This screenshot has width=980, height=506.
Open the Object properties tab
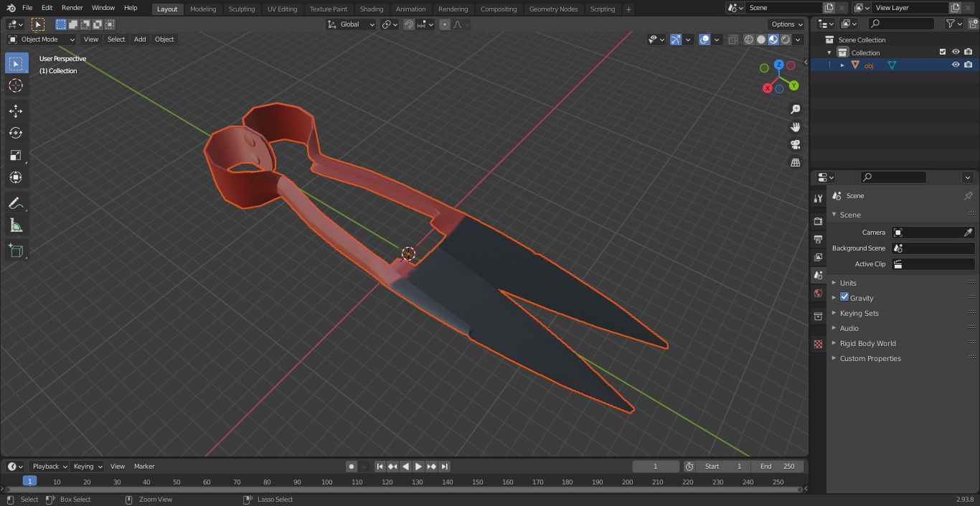(818, 317)
